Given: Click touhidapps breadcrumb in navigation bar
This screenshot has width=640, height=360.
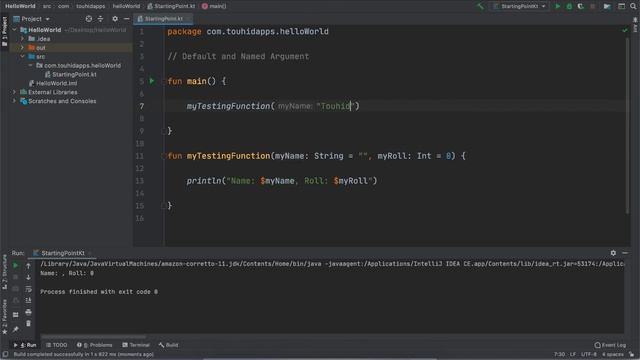Looking at the screenshot, I should click(x=91, y=6).
